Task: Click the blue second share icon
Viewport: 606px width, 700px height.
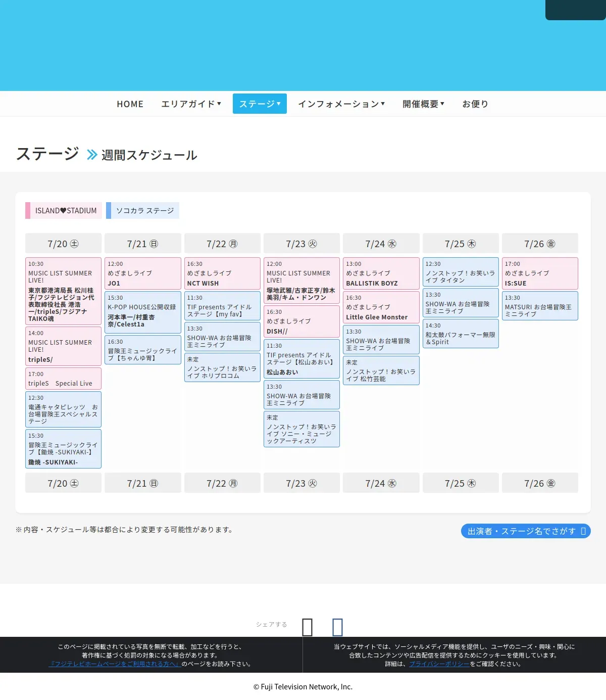Action: pyautogui.click(x=337, y=627)
